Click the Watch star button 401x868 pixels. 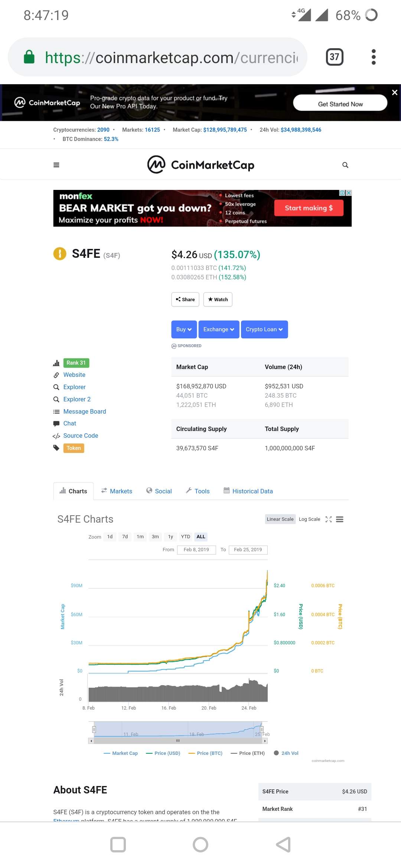[218, 299]
